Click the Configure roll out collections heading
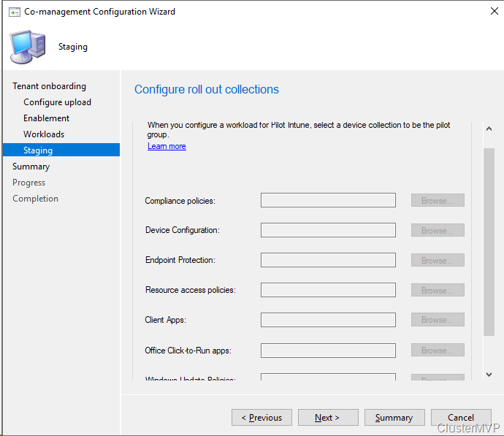504x436 pixels. pos(207,89)
